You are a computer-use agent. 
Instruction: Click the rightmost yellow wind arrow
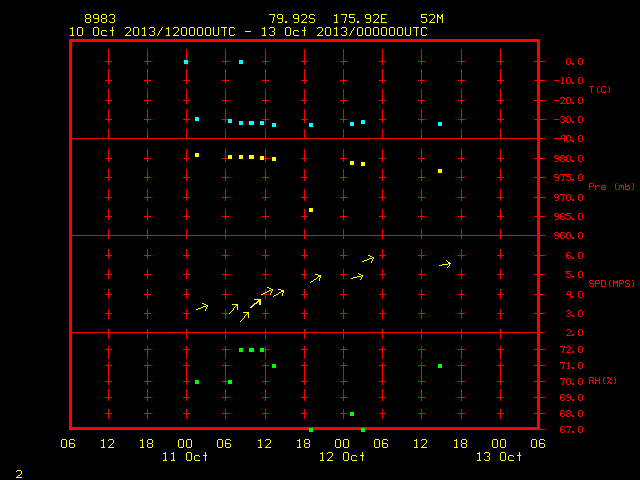(445, 264)
